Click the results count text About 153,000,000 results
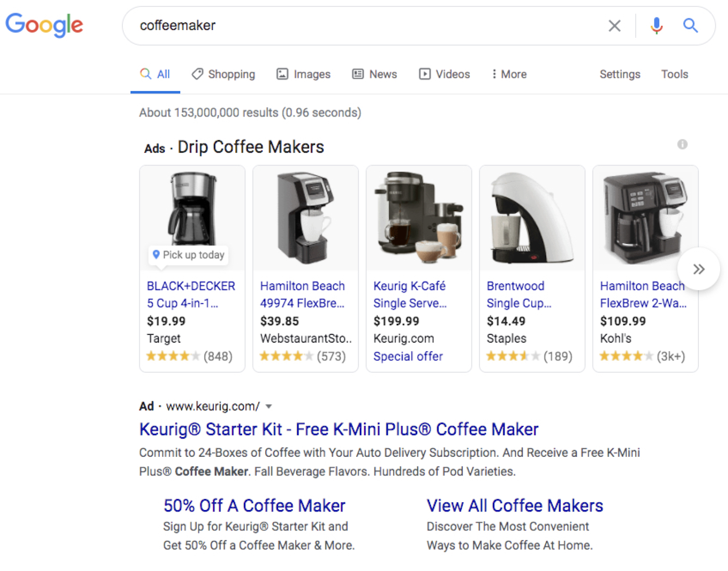Image resolution: width=728 pixels, height=571 pixels. 250,112
